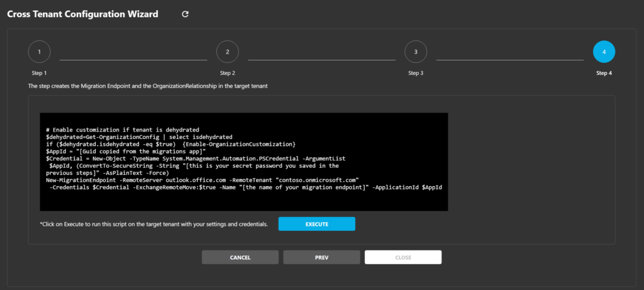The image size is (644, 290).
Task: Click the '# Enable customization' comment line
Action: [123, 130]
